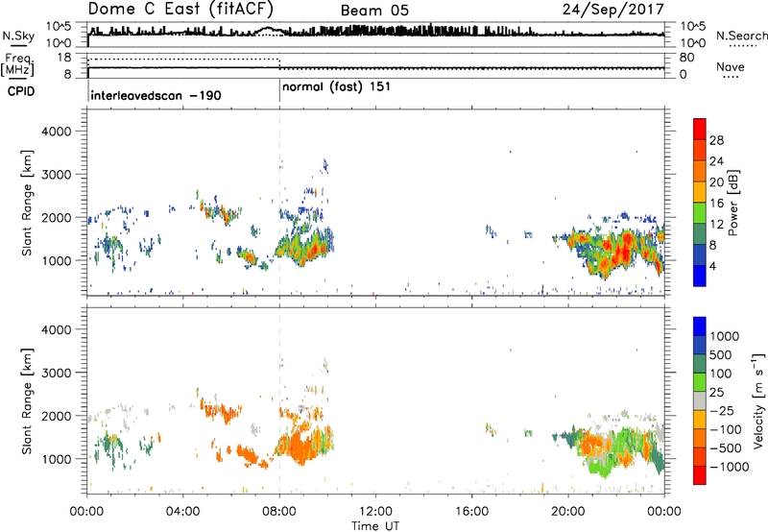Click the grey -25 to 25 velocity swatch

point(700,400)
